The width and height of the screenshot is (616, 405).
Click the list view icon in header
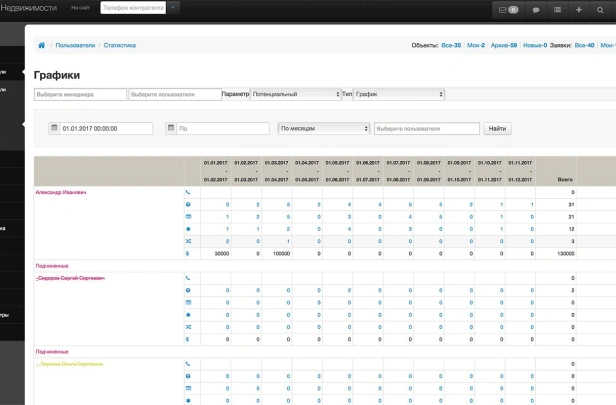[557, 10]
